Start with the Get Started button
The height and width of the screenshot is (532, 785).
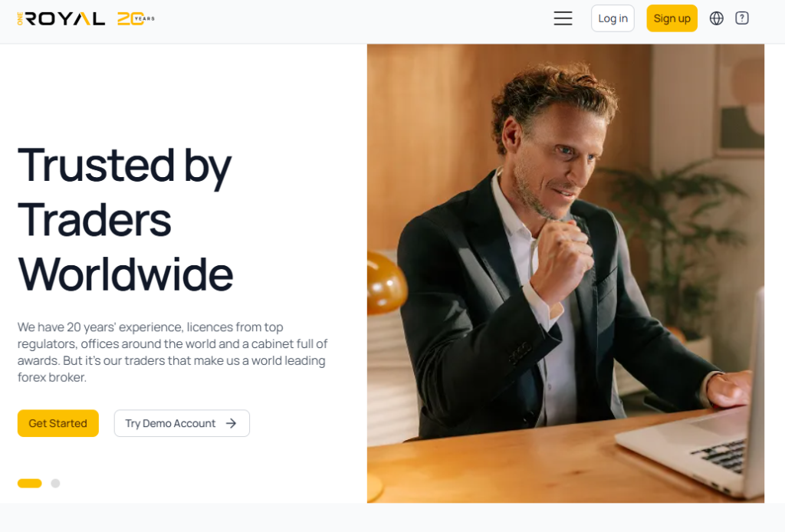coord(58,423)
